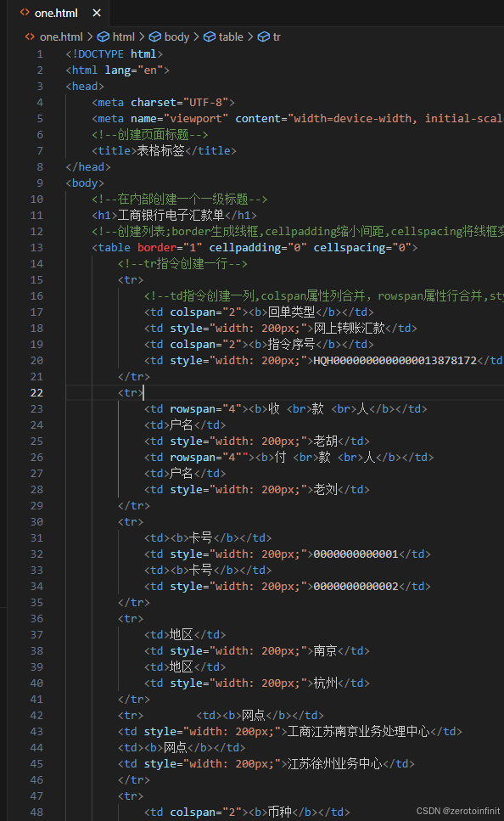
Task: Click the 地区 td on line 37
Action: pyautogui.click(x=185, y=635)
